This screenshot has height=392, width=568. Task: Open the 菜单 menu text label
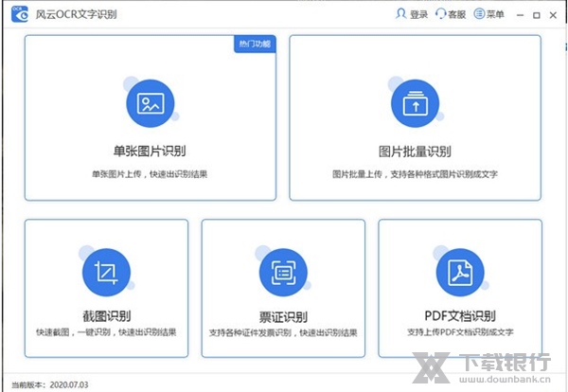click(495, 14)
